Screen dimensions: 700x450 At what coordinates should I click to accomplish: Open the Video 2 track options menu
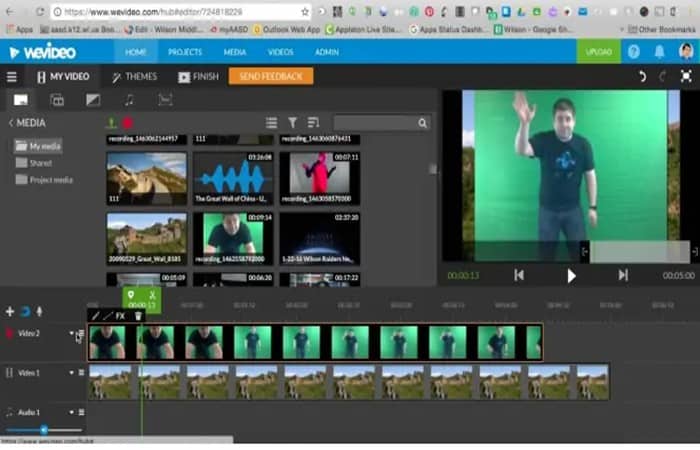pyautogui.click(x=81, y=333)
